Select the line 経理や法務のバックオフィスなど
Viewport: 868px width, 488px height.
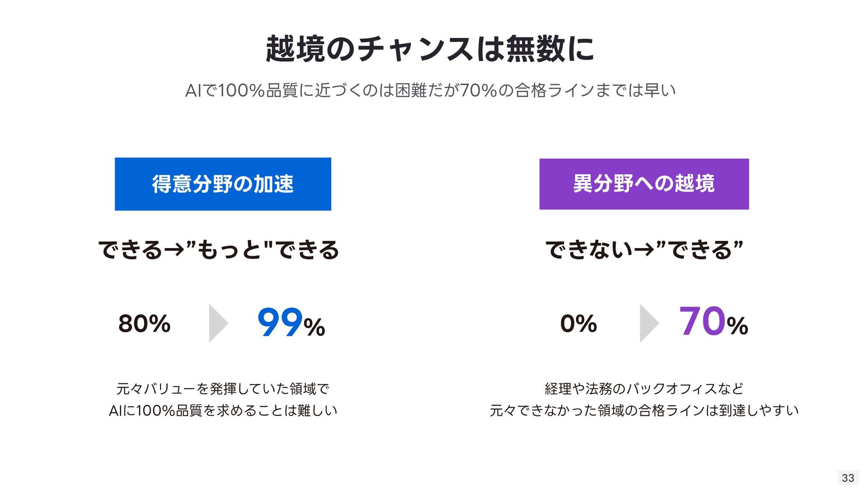[x=644, y=389]
